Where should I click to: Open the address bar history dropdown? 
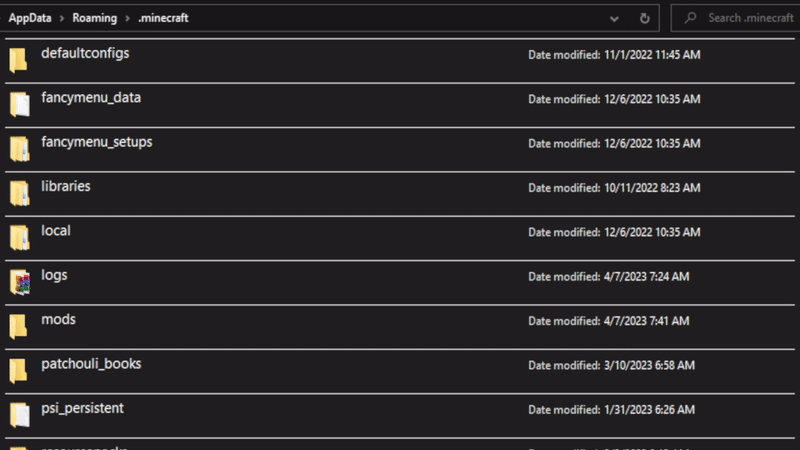tap(614, 18)
